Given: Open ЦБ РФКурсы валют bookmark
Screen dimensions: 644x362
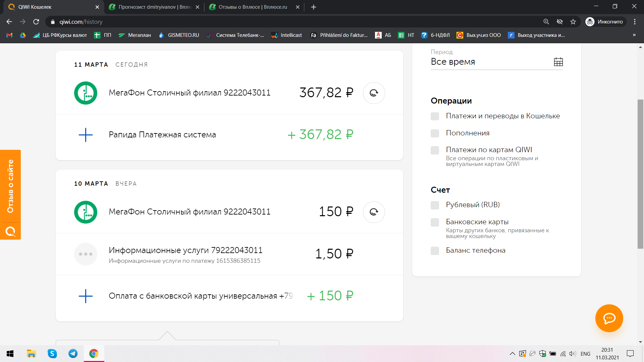Looking at the screenshot, I should click(60, 35).
